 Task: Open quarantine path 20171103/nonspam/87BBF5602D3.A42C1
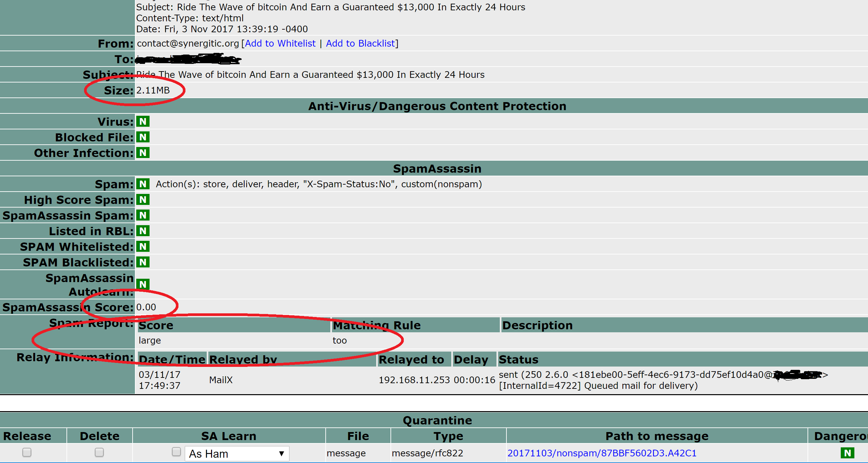(602, 453)
